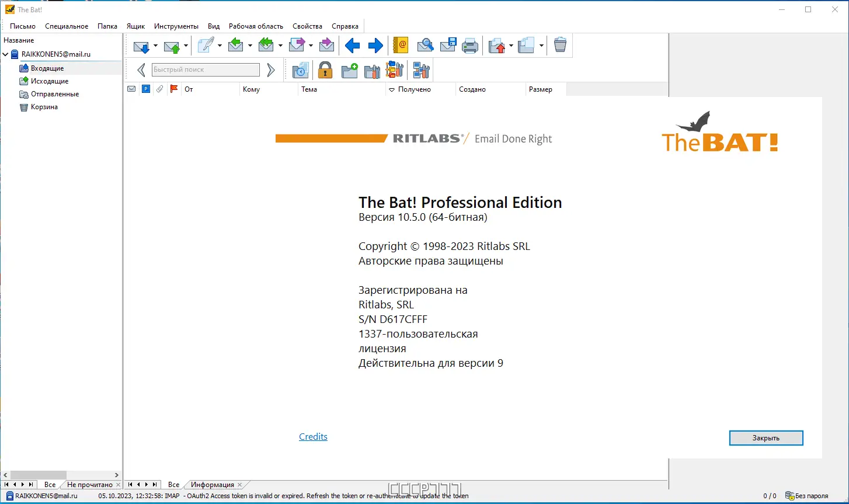Open the address book icon
Viewport: 849px width, 504px height.
tap(401, 45)
